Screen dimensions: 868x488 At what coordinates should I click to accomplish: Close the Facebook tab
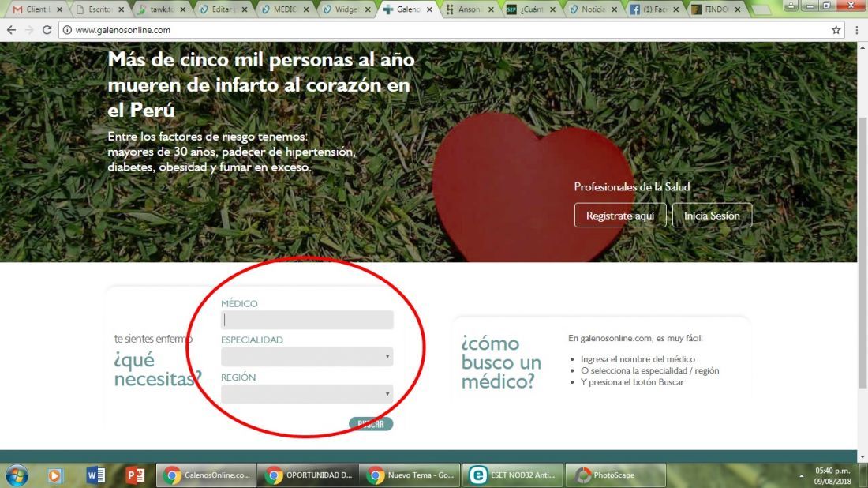pos(676,9)
